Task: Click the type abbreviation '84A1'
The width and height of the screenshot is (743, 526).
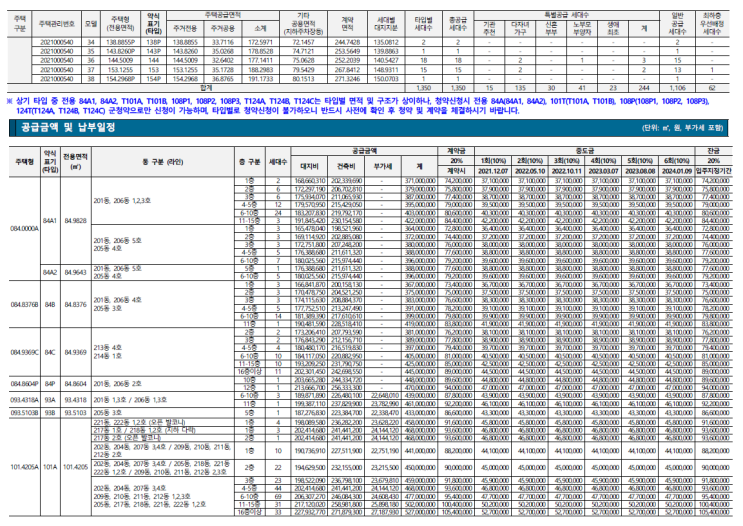Action: (50, 221)
